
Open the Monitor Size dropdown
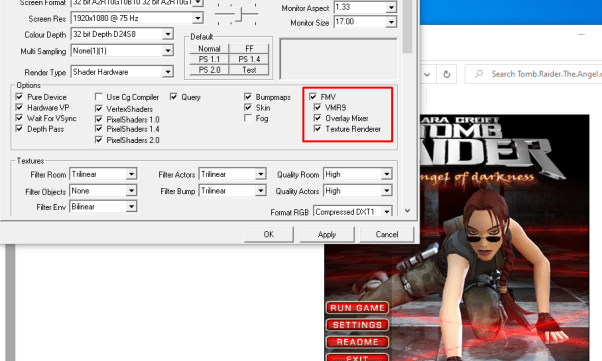pyautogui.click(x=391, y=22)
